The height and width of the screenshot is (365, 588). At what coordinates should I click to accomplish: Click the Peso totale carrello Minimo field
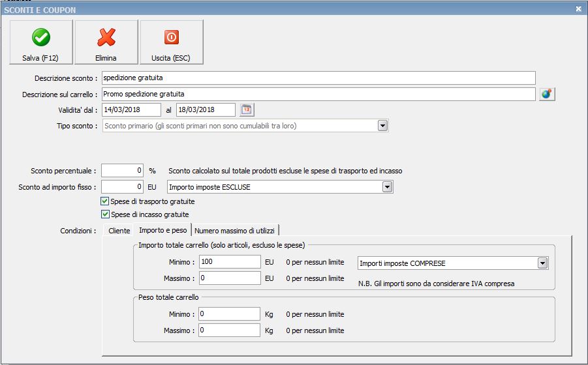229,314
